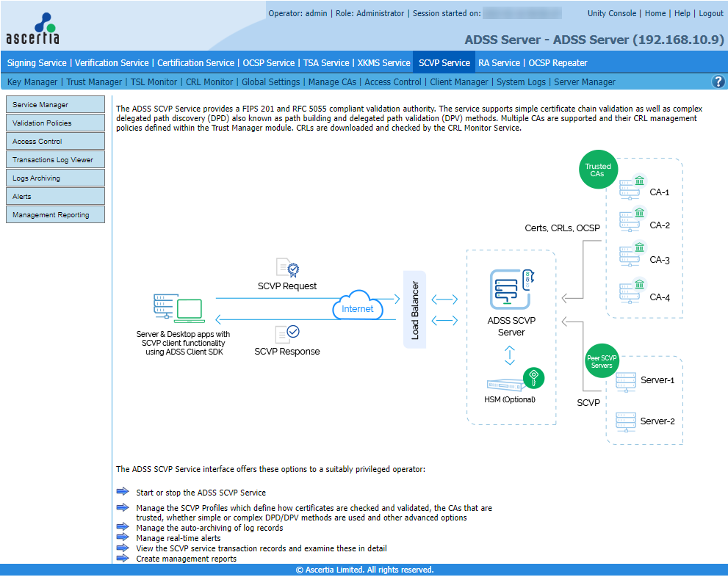728x577 pixels.
Task: Select Global Settings in the submenu
Action: click(270, 82)
